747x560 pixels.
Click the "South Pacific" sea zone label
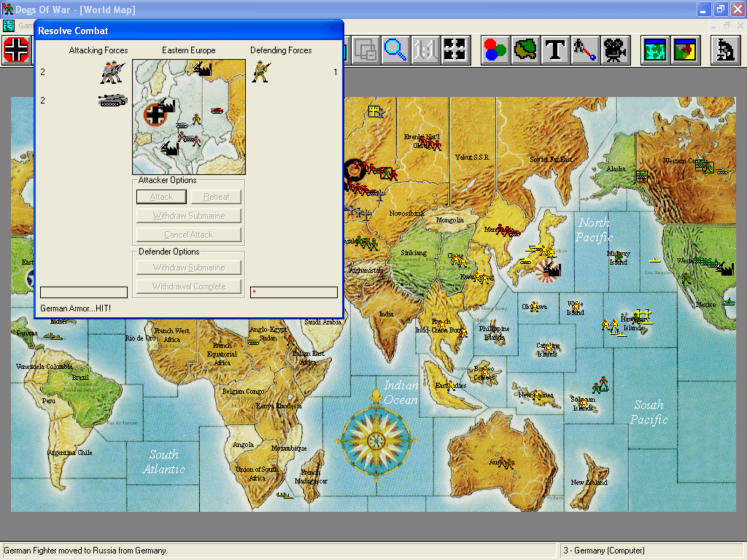pos(649,412)
